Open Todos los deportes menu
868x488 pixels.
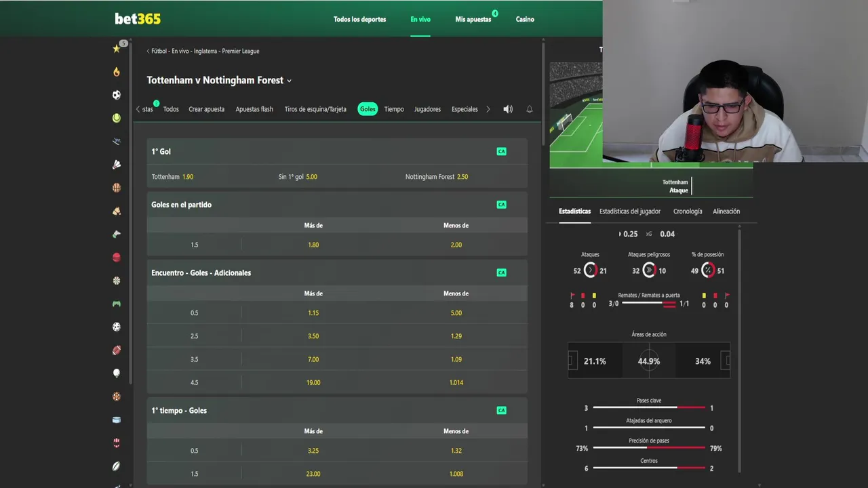(359, 19)
